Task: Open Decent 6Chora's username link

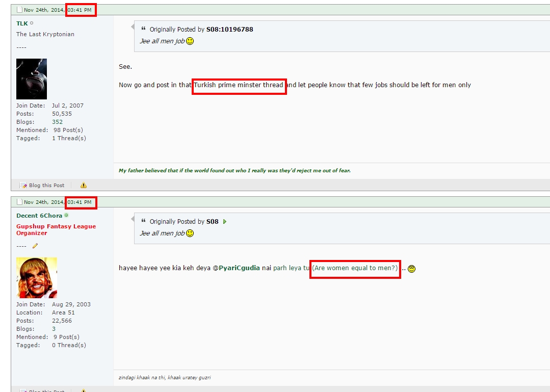Action: point(39,216)
